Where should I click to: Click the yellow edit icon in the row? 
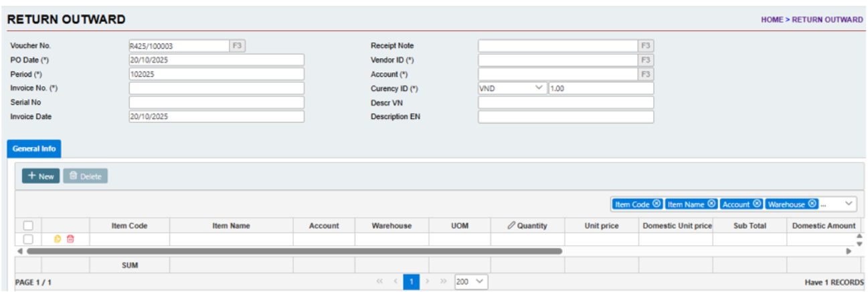click(58, 239)
